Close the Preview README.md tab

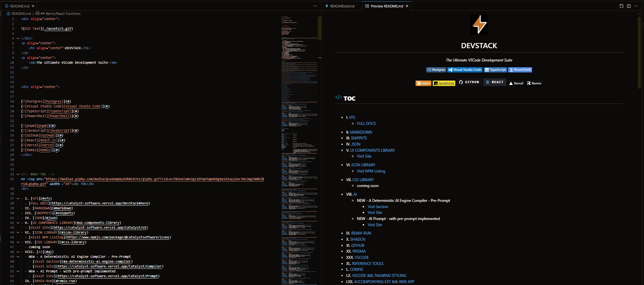407,6
